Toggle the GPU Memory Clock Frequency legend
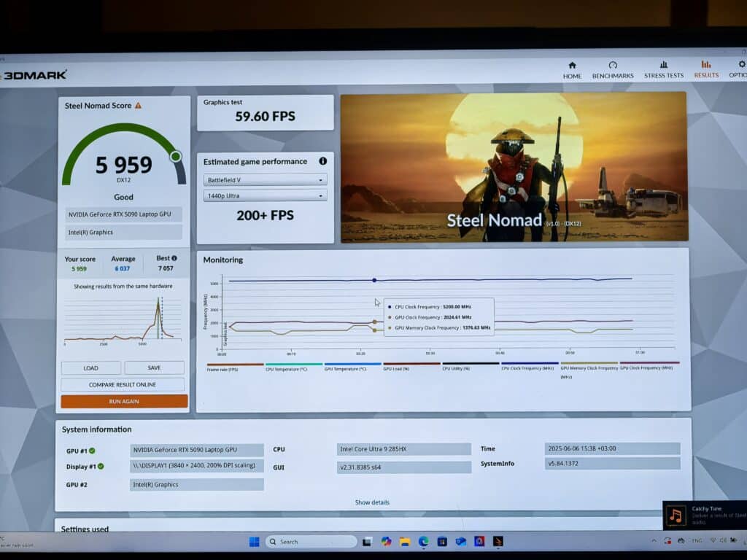Image resolution: width=747 pixels, height=560 pixels. click(589, 370)
